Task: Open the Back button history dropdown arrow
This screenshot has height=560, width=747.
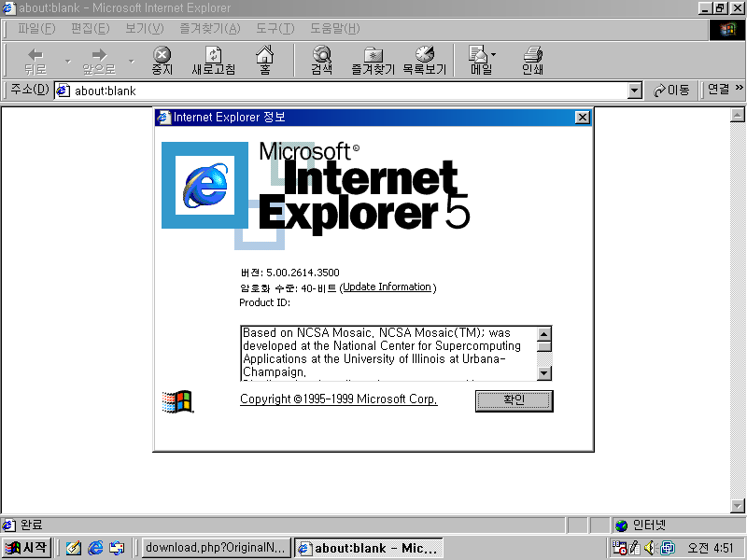Action: click(x=67, y=61)
